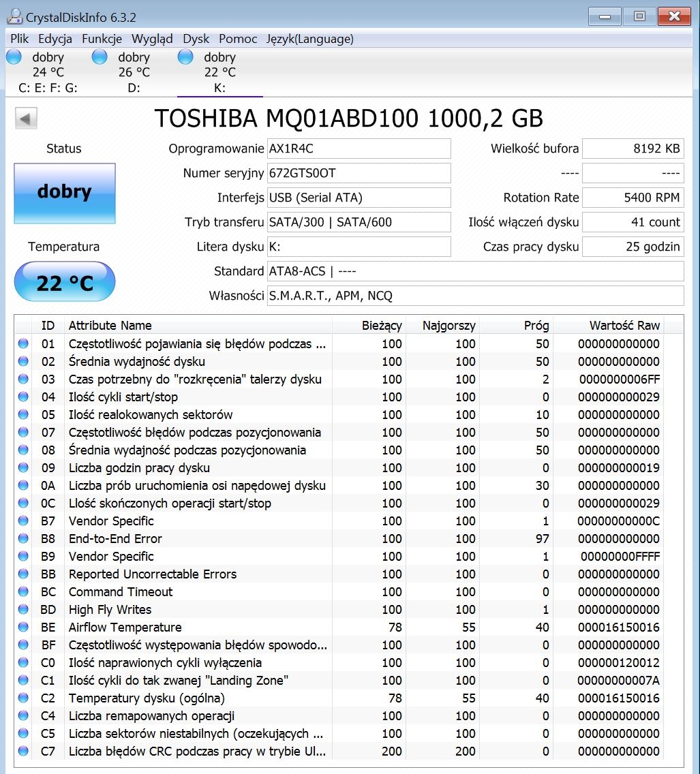Open the Wygląd menu
The height and width of the screenshot is (774, 700).
(152, 39)
